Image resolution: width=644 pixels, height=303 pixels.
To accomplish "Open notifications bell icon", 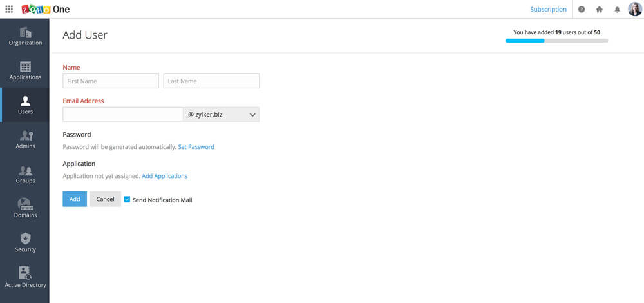I will click(617, 10).
